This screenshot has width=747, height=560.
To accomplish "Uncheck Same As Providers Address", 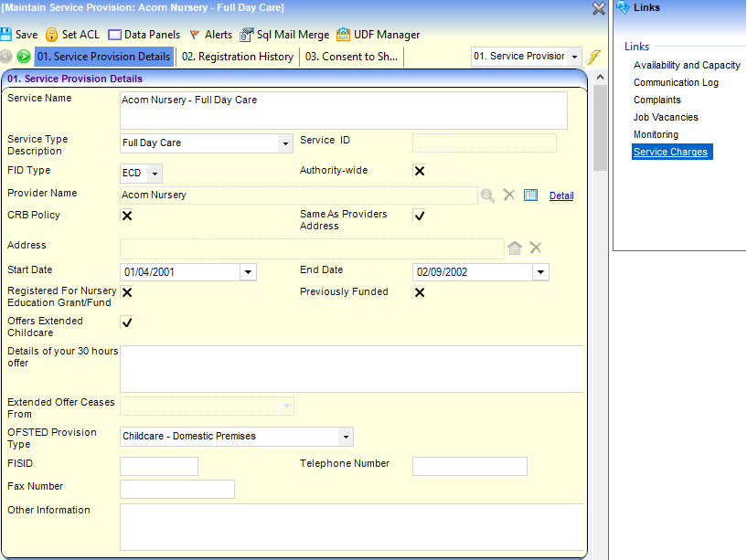I will [x=420, y=216].
